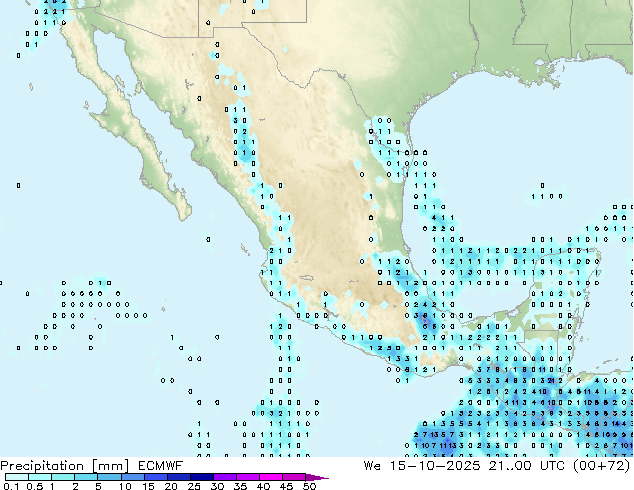The width and height of the screenshot is (634, 490).
Task: Click the legend swatch between 10 and 15
Action: coord(132,477)
